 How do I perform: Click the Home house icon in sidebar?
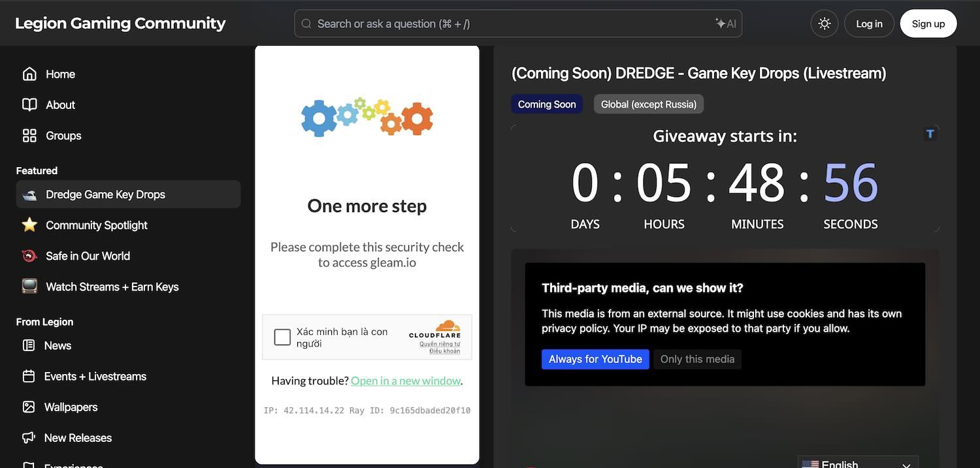29,74
